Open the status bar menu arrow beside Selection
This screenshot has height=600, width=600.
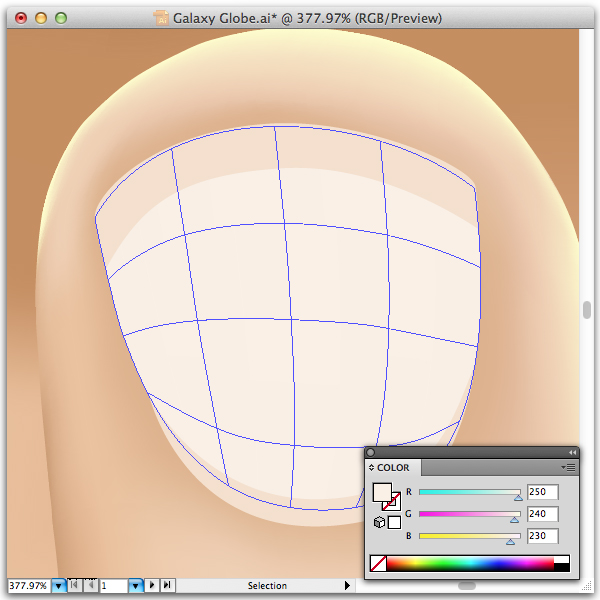coord(347,585)
